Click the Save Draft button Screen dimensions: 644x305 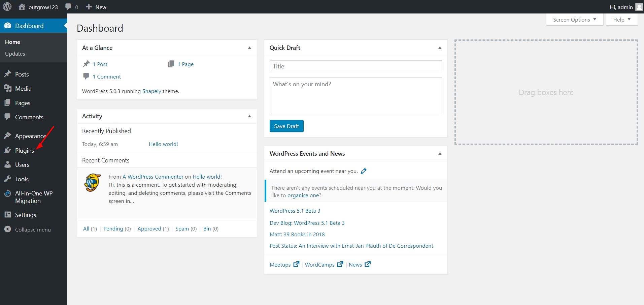point(286,126)
